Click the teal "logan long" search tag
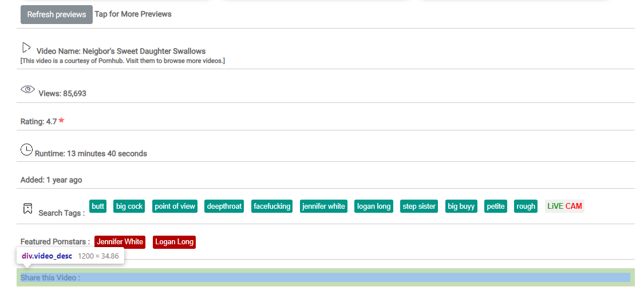Viewport: 644px width, 298px height. (373, 206)
